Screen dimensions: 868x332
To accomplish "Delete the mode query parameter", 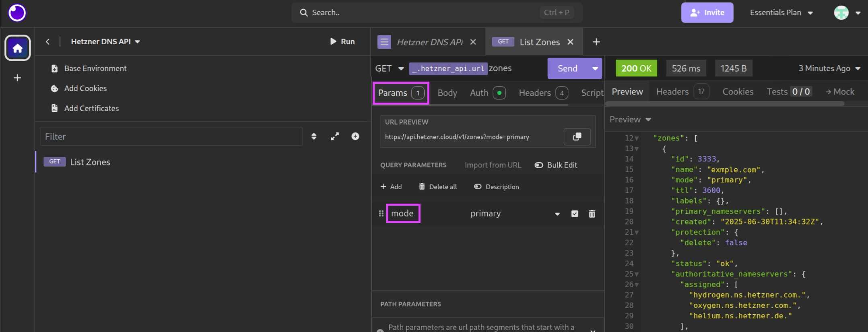I will [592, 214].
